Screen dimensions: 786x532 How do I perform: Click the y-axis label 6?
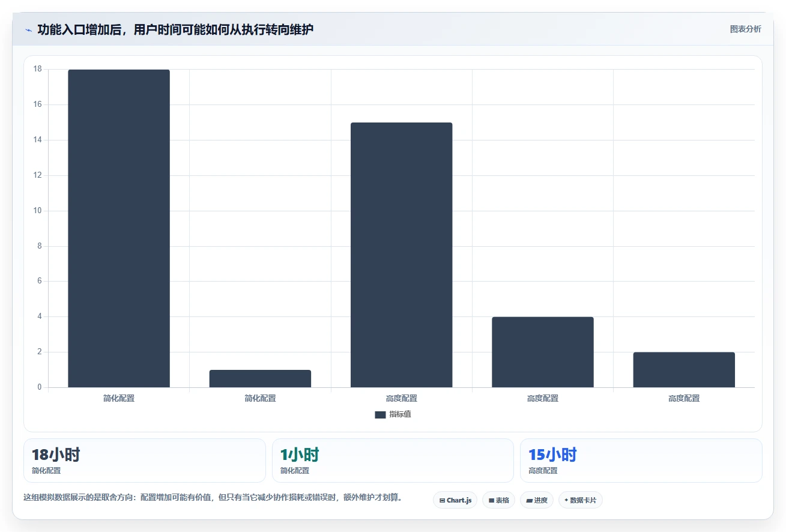point(40,281)
